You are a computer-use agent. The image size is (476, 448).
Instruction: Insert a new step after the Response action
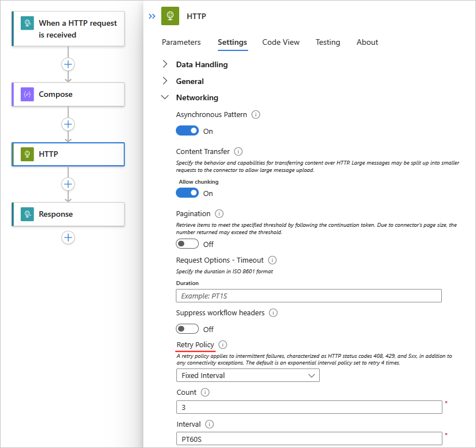tap(68, 237)
